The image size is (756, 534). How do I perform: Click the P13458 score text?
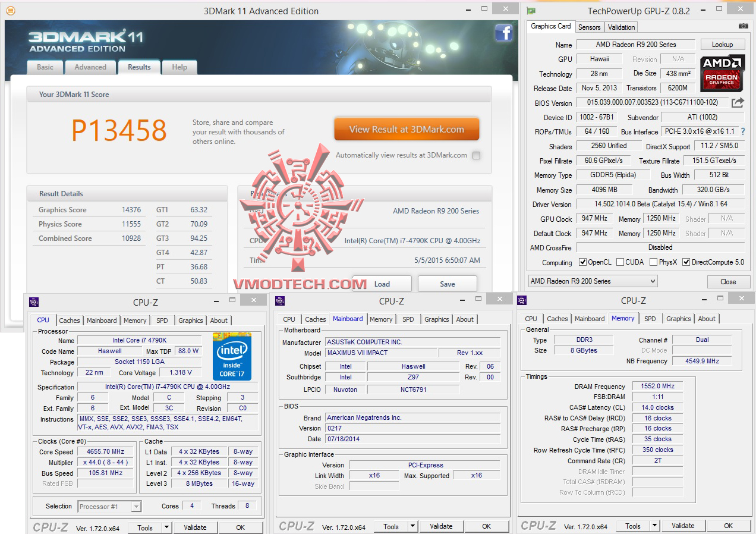coord(119,130)
